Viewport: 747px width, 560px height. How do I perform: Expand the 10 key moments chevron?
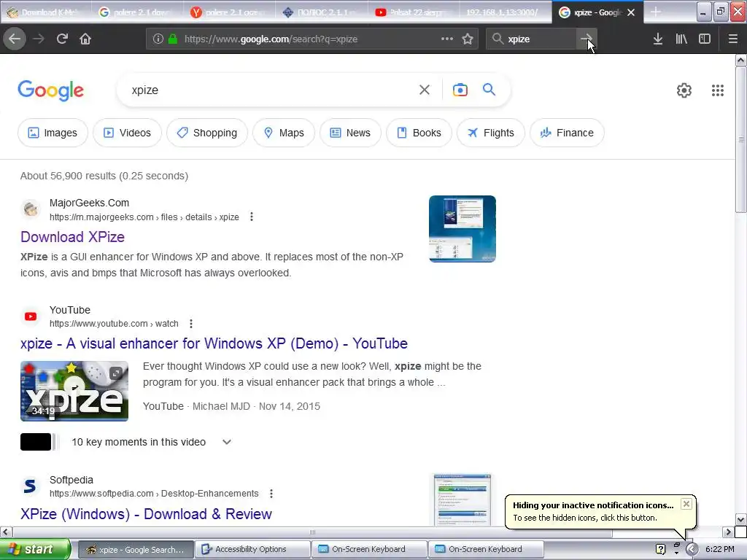(x=227, y=442)
